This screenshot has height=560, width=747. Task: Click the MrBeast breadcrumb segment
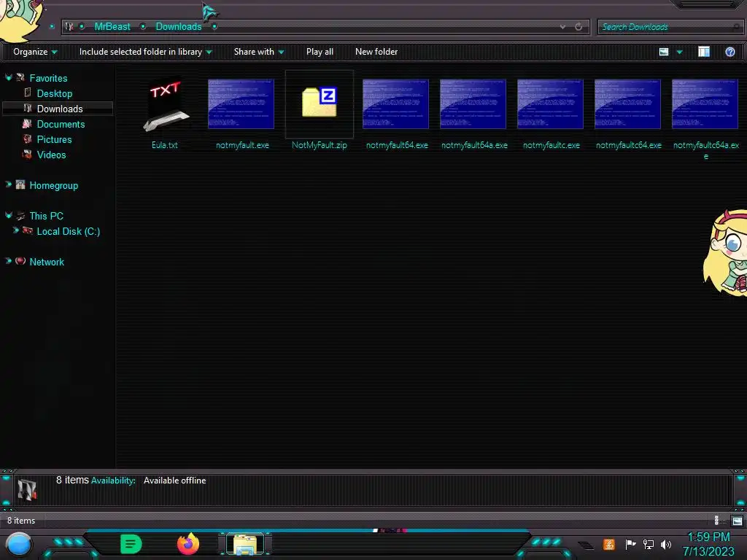tap(112, 27)
